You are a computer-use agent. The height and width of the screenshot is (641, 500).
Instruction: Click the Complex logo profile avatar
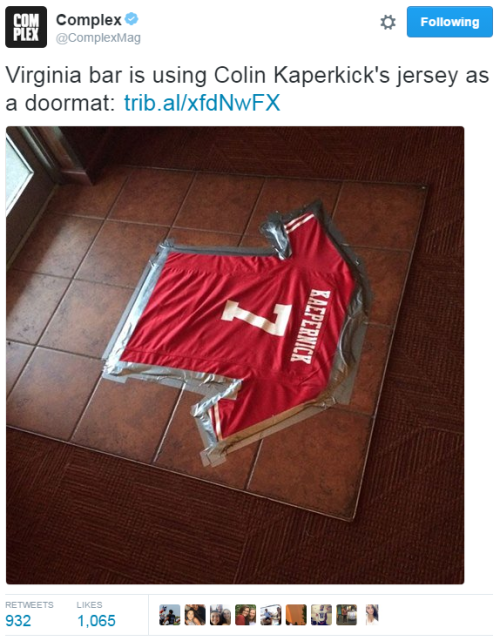pyautogui.click(x=26, y=27)
